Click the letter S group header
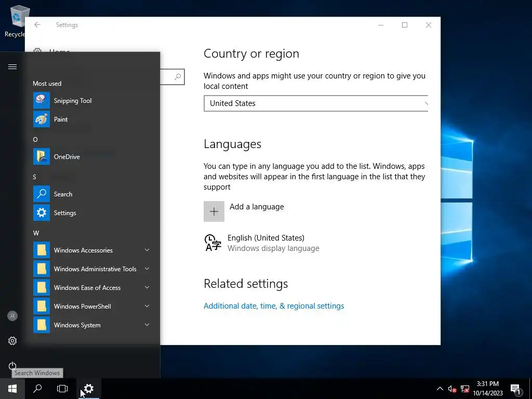 [x=35, y=177]
